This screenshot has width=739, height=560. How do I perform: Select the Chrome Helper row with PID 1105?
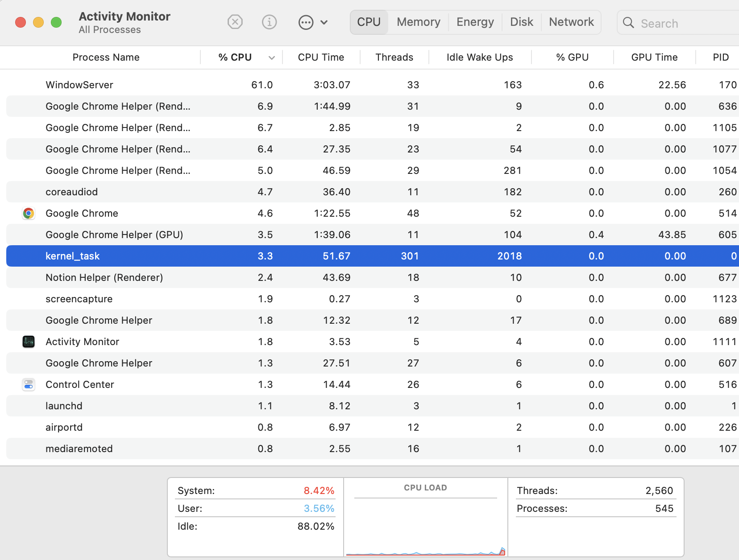click(373, 128)
